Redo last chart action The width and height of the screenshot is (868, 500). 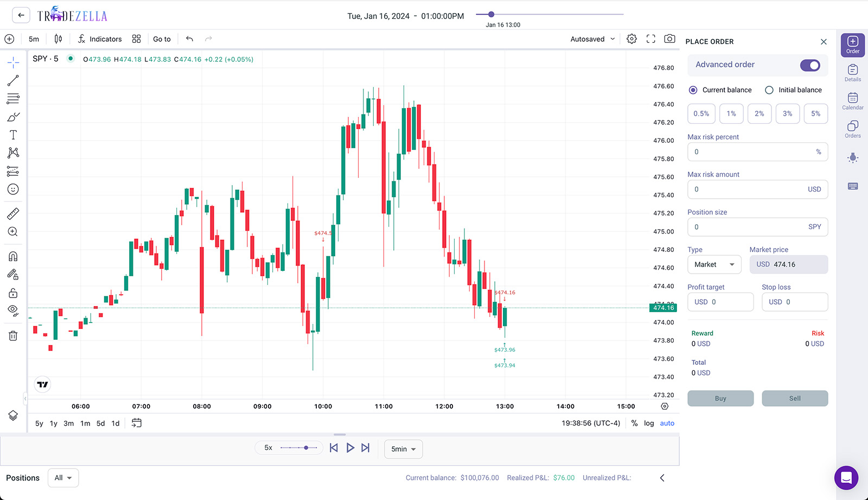208,39
